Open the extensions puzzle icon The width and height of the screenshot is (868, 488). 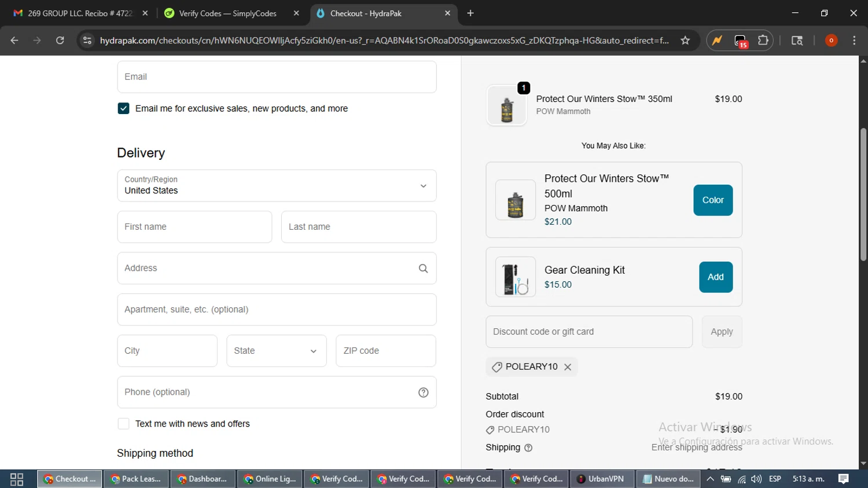[763, 41]
